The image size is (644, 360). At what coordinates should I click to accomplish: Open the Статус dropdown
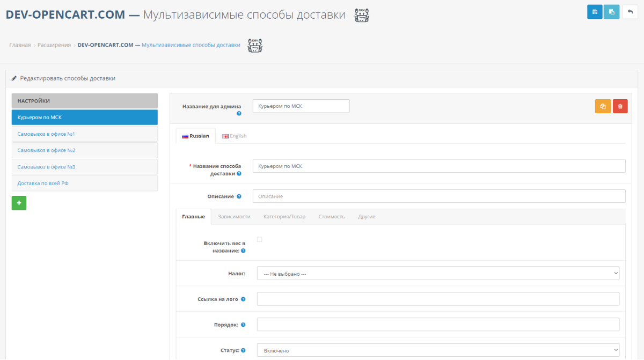tap(438, 350)
